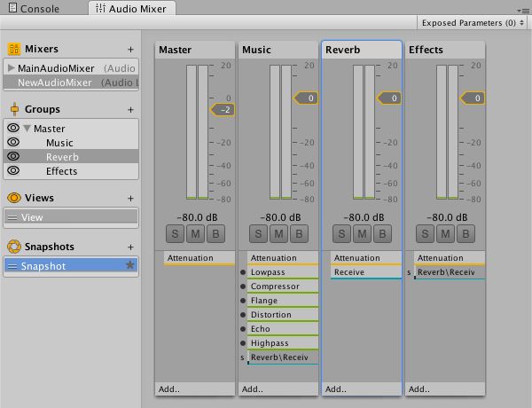Click the Music channel strip header

(x=278, y=50)
